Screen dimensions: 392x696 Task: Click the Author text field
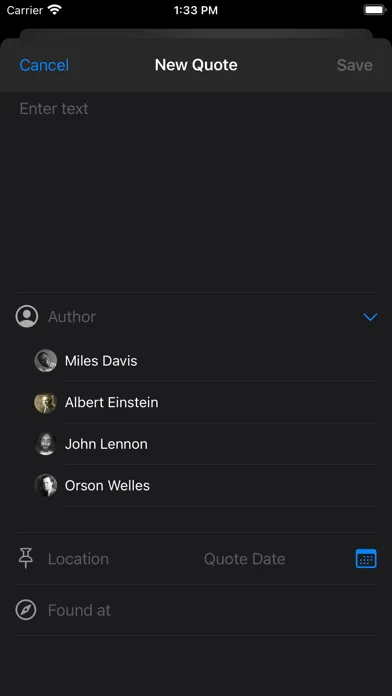point(202,316)
